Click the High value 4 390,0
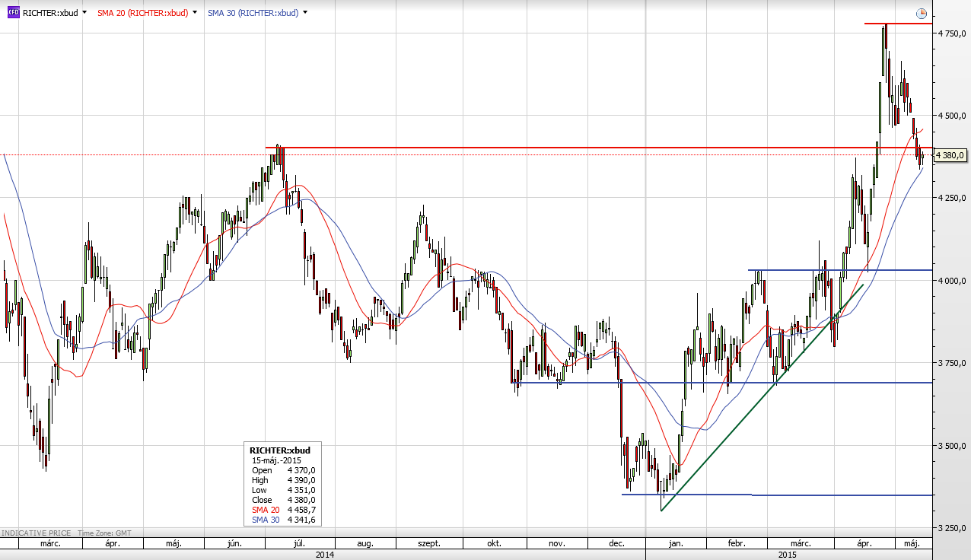The image size is (971, 560). (301, 480)
